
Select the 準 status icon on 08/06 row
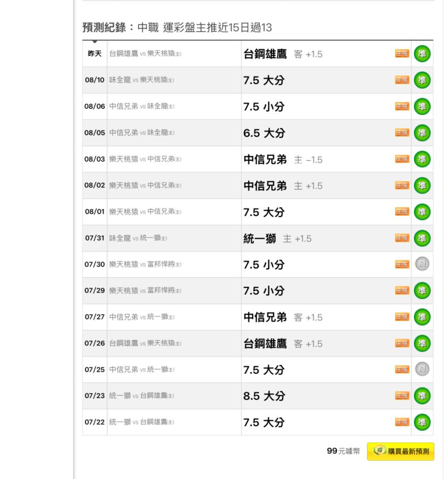click(x=422, y=106)
